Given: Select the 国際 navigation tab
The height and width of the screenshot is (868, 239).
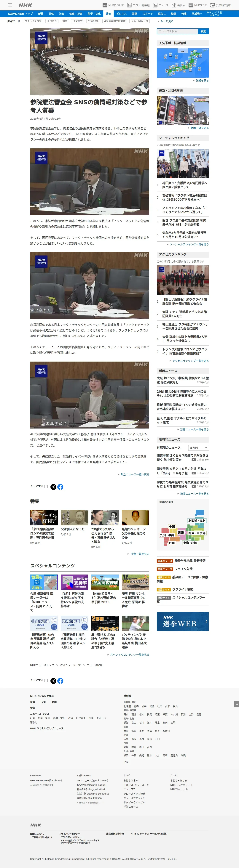Looking at the screenshot, I should [x=135, y=14].
